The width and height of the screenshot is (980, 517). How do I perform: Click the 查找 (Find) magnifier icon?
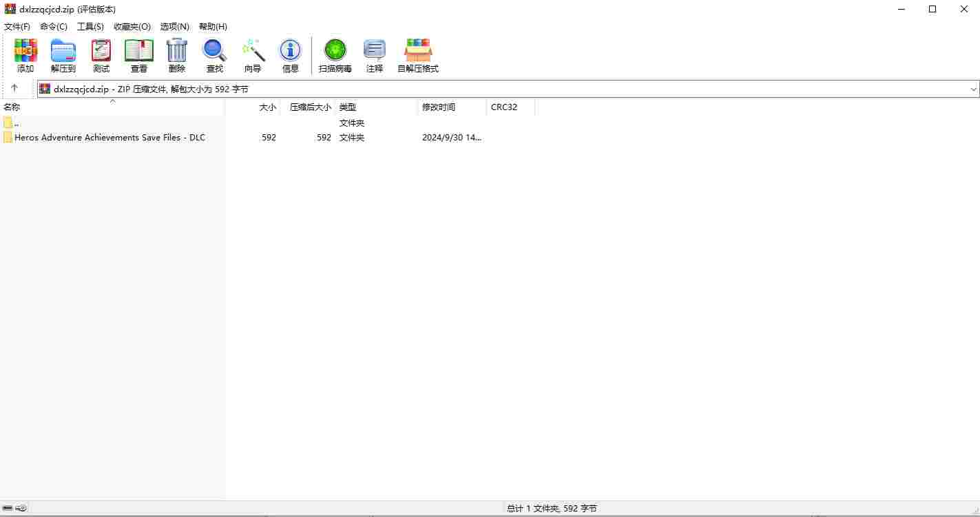coord(214,50)
